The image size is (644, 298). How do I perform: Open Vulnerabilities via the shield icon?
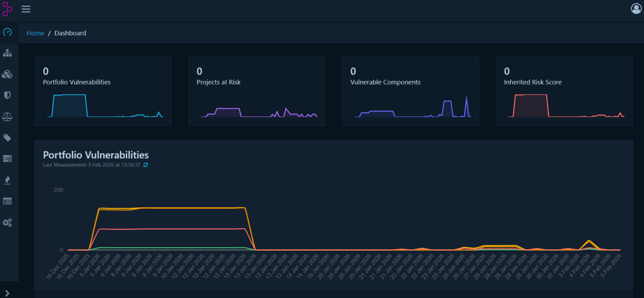(7, 95)
